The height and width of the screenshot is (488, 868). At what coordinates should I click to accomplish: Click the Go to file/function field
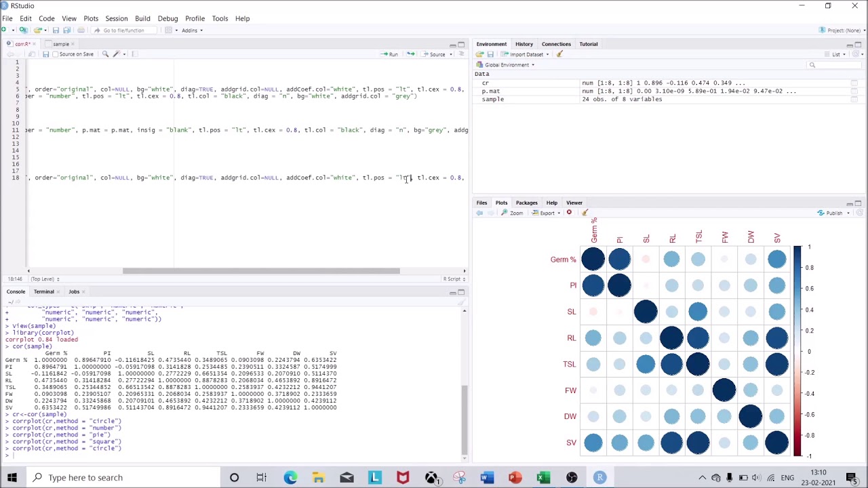[123, 30]
